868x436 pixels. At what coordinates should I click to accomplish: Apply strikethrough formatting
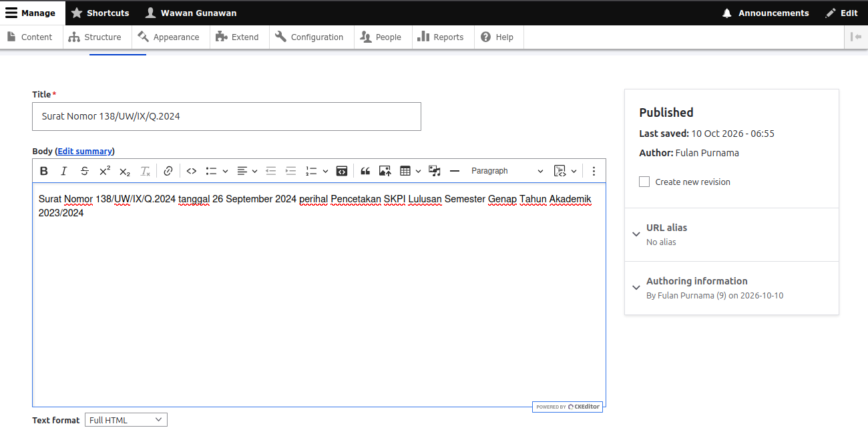[x=84, y=171]
